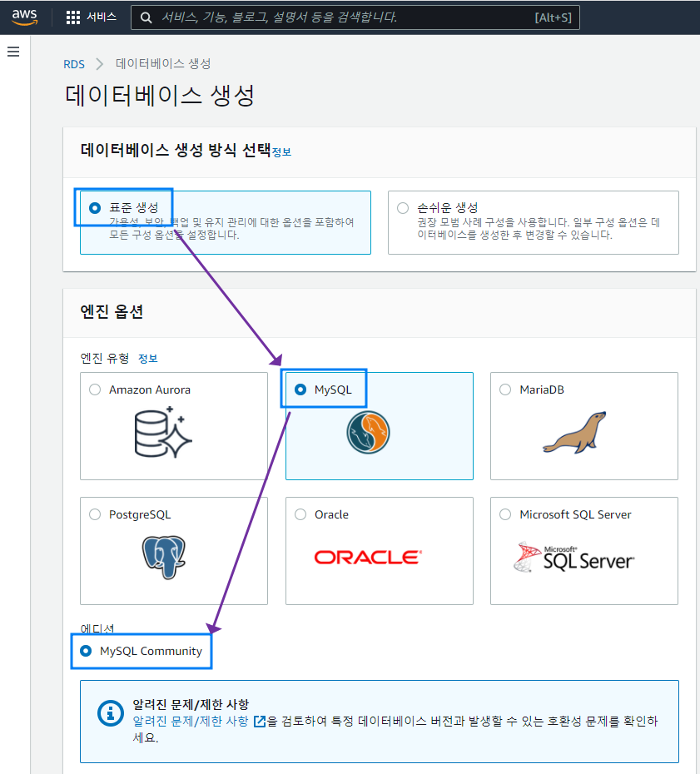Choose the MariaDB engine radio button
This screenshot has height=774, width=700.
point(505,389)
